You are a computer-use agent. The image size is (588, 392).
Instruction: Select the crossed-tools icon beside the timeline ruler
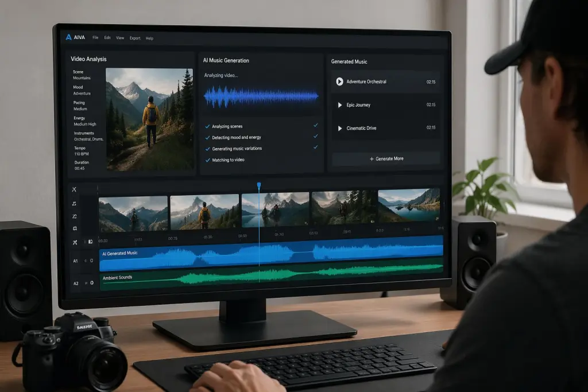(x=75, y=242)
